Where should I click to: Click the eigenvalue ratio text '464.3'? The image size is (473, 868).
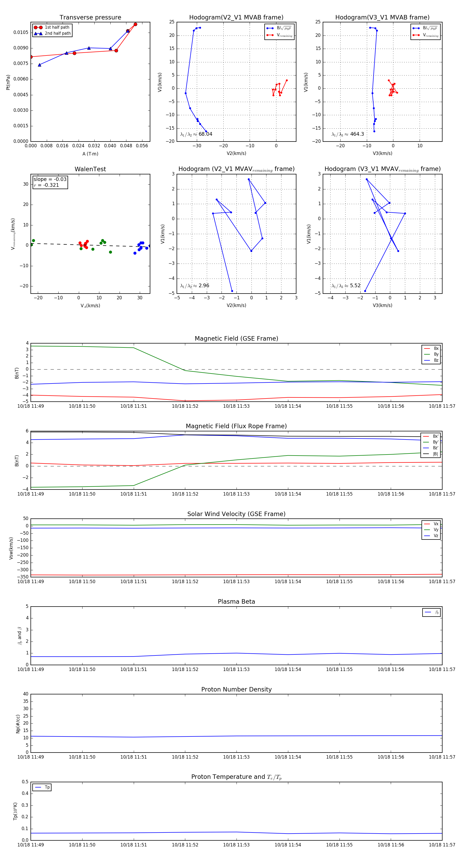(357, 134)
